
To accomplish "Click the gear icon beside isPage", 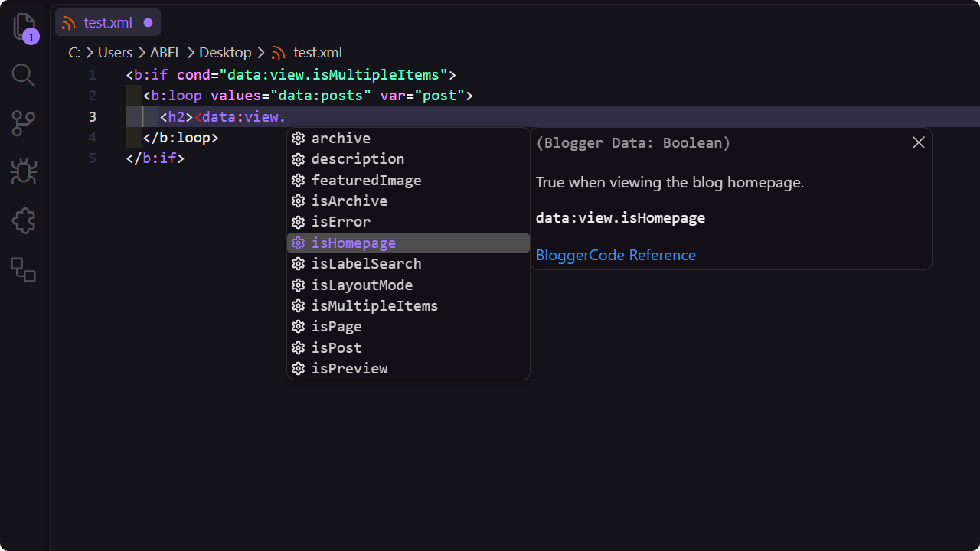I will pyautogui.click(x=299, y=327).
